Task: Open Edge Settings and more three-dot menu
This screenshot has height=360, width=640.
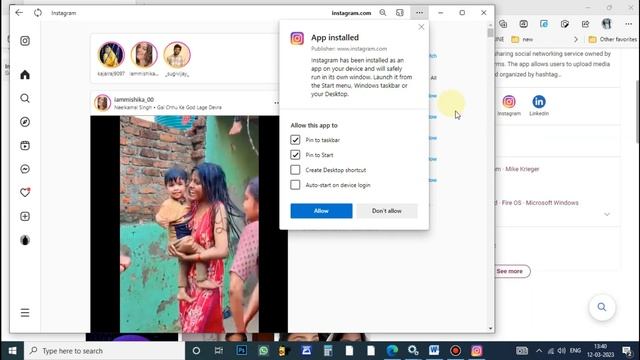Action: pos(629,24)
